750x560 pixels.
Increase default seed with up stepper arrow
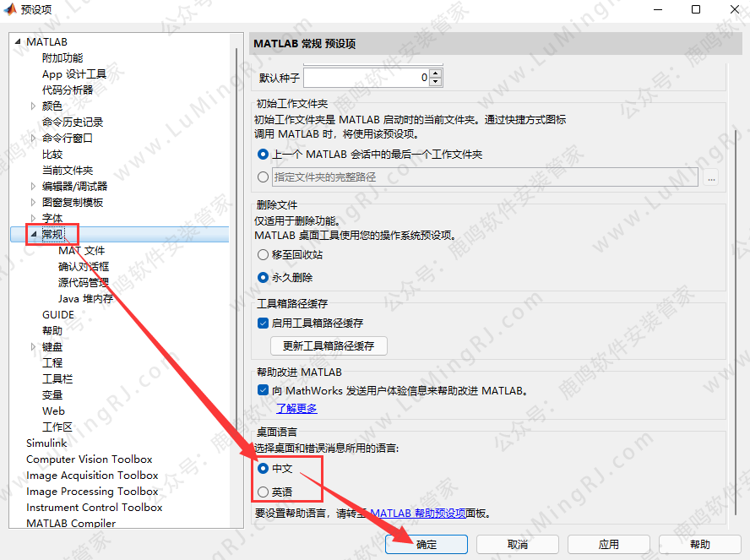coord(436,73)
